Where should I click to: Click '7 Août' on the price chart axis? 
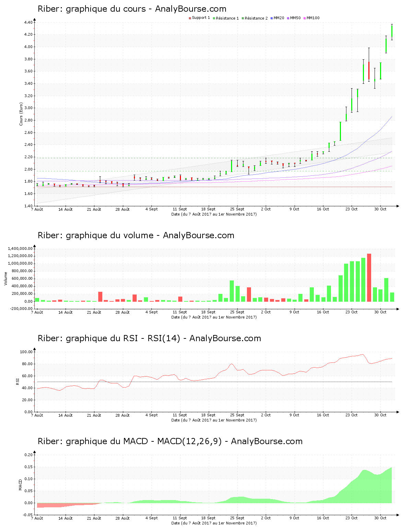click(37, 209)
